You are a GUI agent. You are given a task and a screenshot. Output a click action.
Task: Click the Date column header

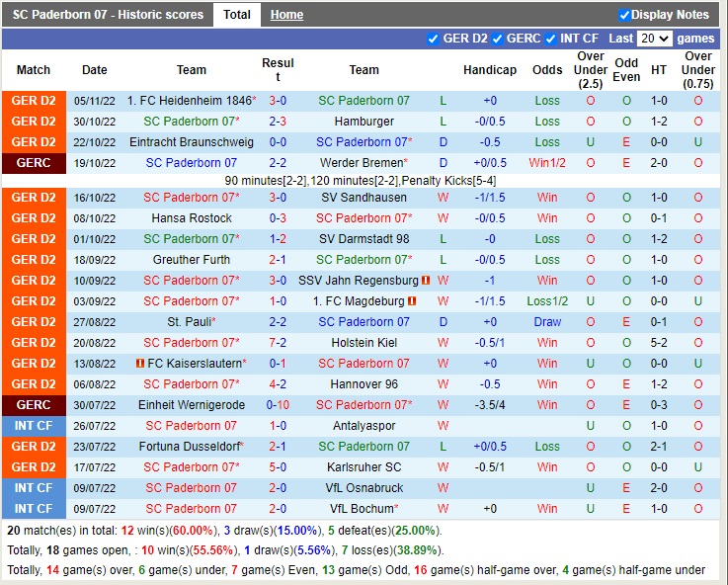[x=94, y=70]
